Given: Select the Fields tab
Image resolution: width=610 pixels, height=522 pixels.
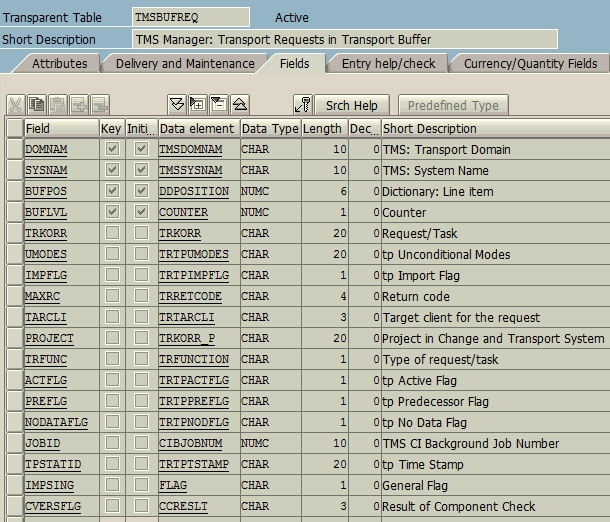Looking at the screenshot, I should pos(294,64).
